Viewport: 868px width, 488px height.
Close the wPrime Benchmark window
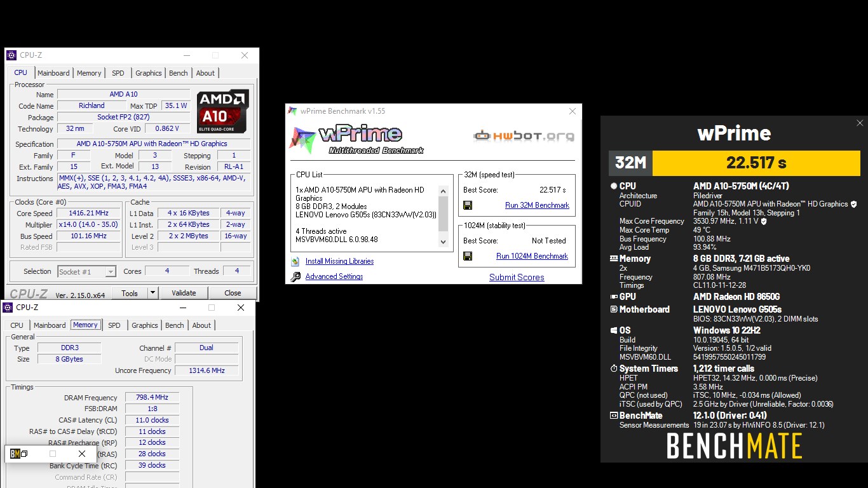572,111
